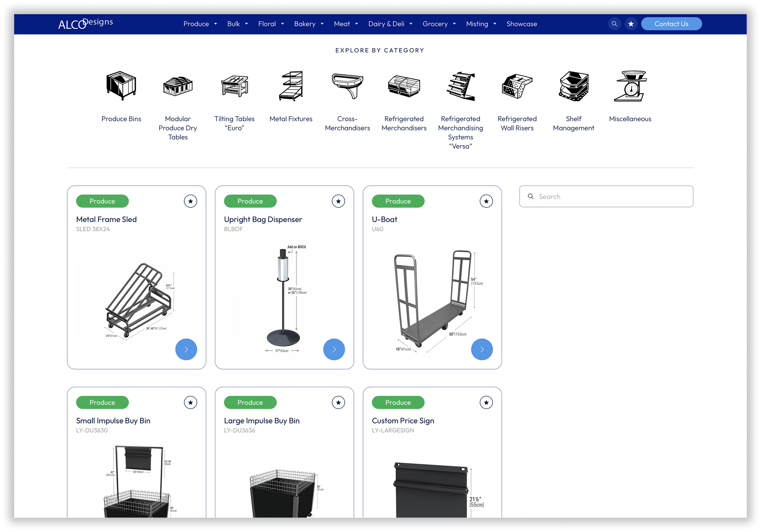This screenshot has width=761, height=532.
Task: Open the Small Impulse Buy Bin title
Action: tap(113, 421)
